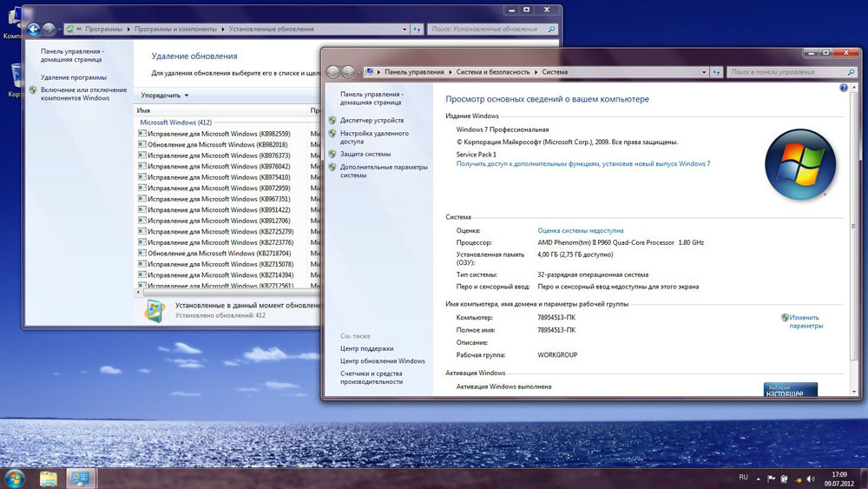Click the Control Panel taskbar icon
The width and height of the screenshot is (868, 489).
(80, 478)
